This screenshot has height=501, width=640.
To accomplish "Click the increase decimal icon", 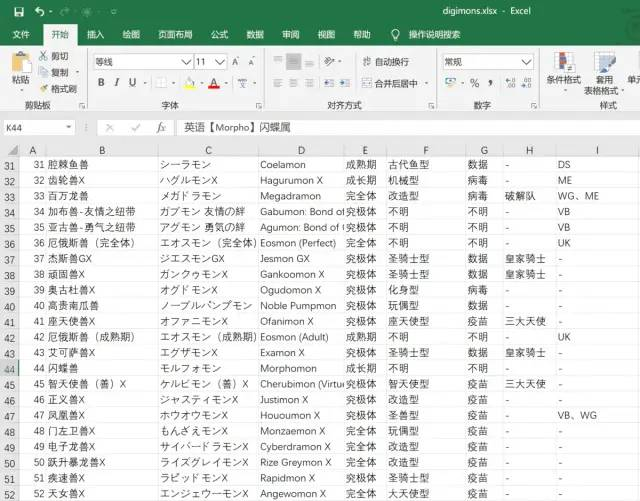I will (x=510, y=83).
